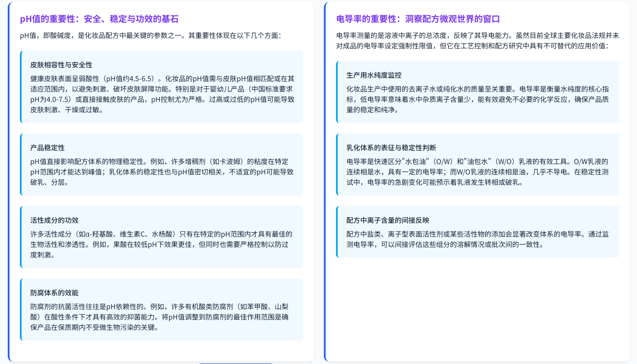Click the blue left border of the pH panel
Image resolution: width=637 pixels, height=364 pixels.
tap(9, 181)
